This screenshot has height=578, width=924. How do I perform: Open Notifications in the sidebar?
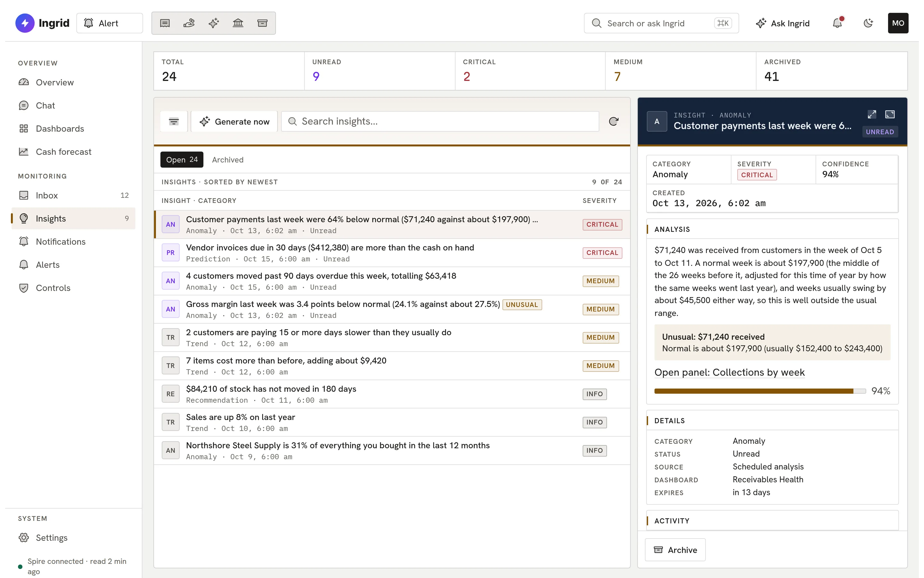click(73, 241)
